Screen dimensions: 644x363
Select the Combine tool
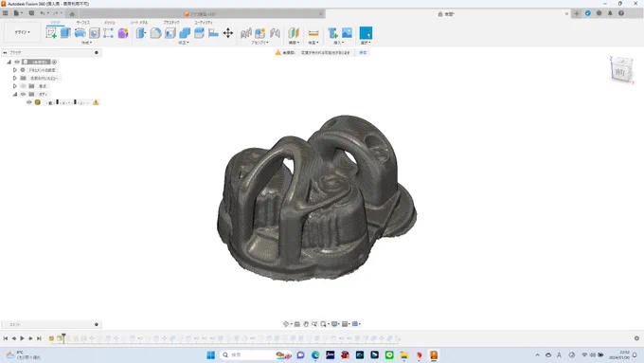point(185,33)
